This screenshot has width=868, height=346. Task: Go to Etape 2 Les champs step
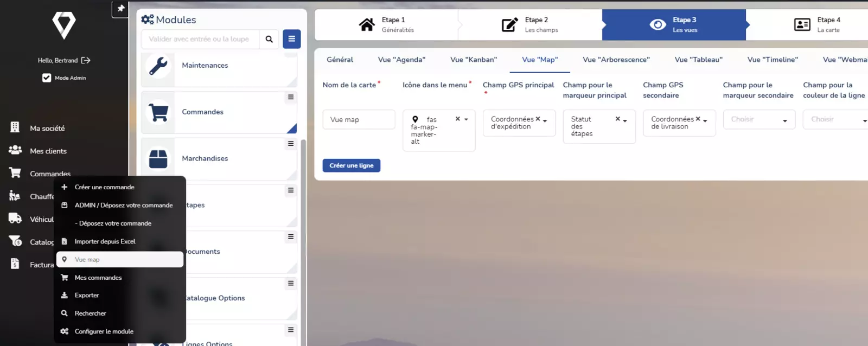530,24
